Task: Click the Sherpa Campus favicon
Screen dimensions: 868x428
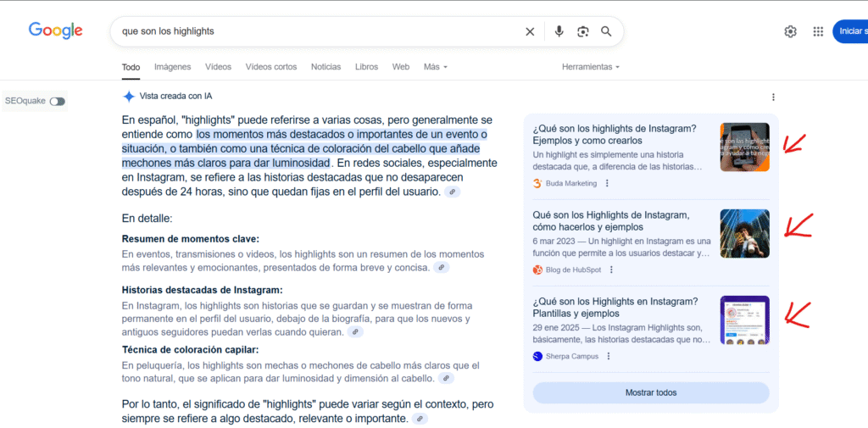Action: coord(537,356)
